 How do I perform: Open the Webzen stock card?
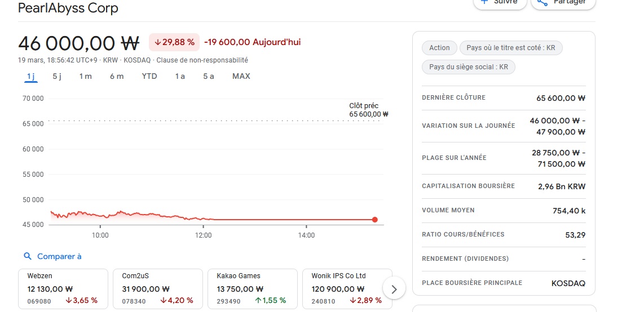pos(63,288)
